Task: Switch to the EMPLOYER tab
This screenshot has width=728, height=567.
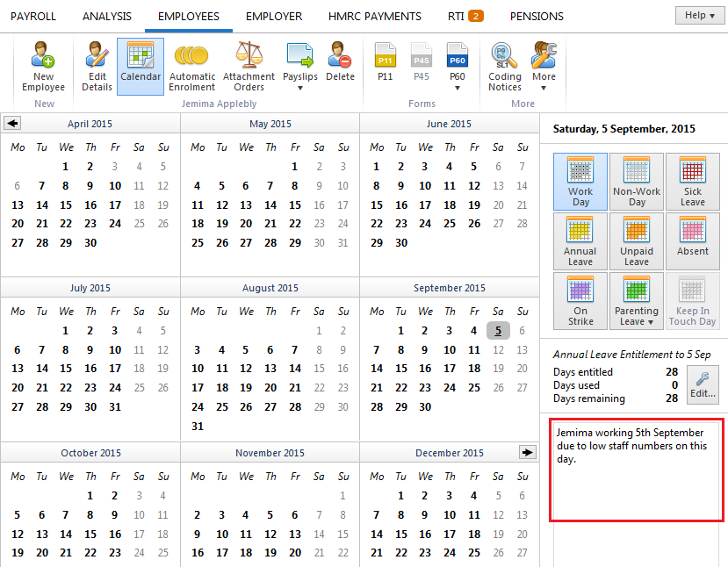Action: 274,17
